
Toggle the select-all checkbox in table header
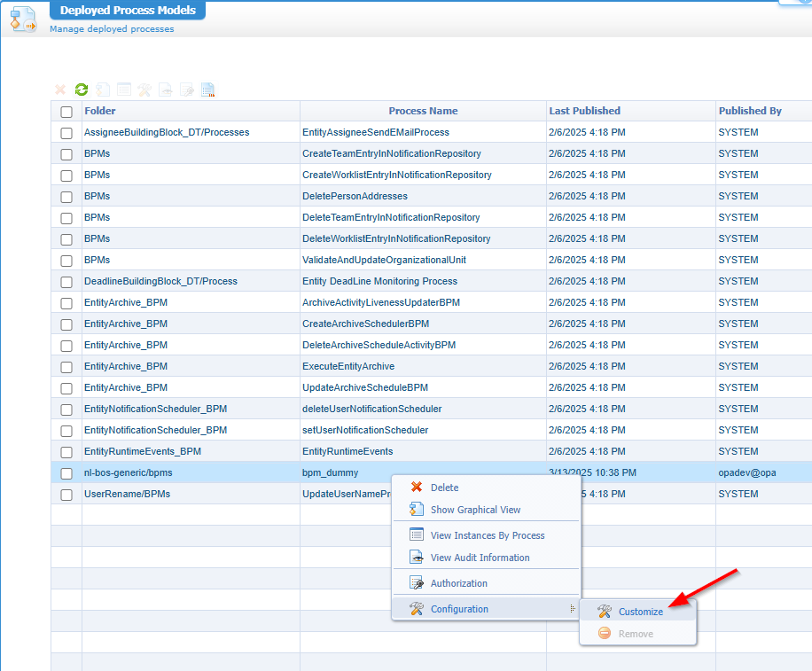pos(66,112)
